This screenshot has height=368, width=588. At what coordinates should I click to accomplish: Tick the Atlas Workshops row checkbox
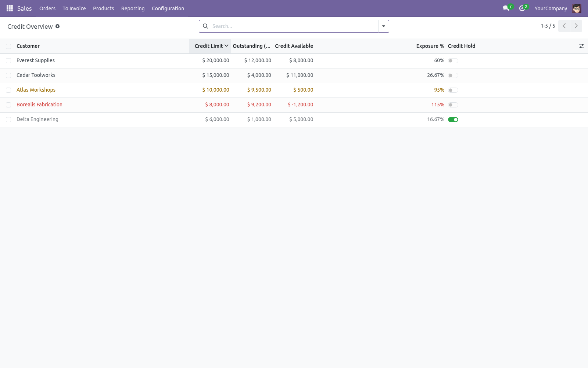click(x=8, y=90)
